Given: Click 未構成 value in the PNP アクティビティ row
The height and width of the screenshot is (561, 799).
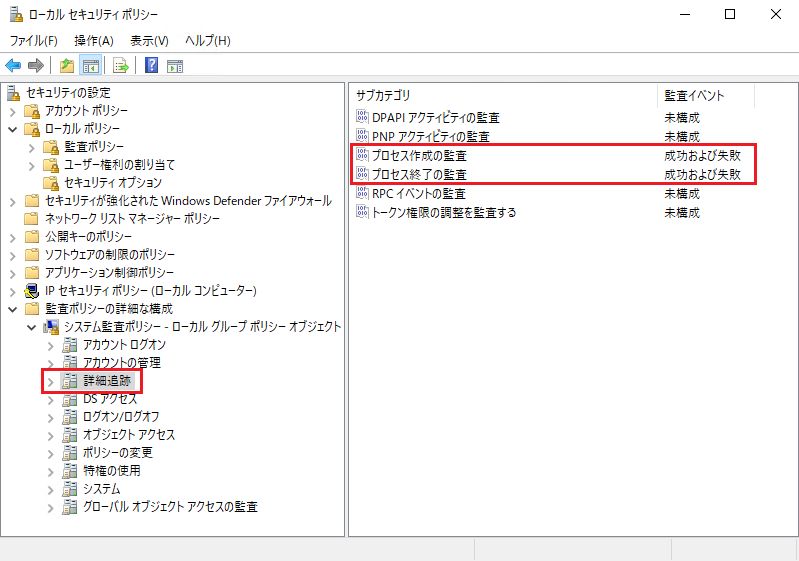Looking at the screenshot, I should point(682,136).
